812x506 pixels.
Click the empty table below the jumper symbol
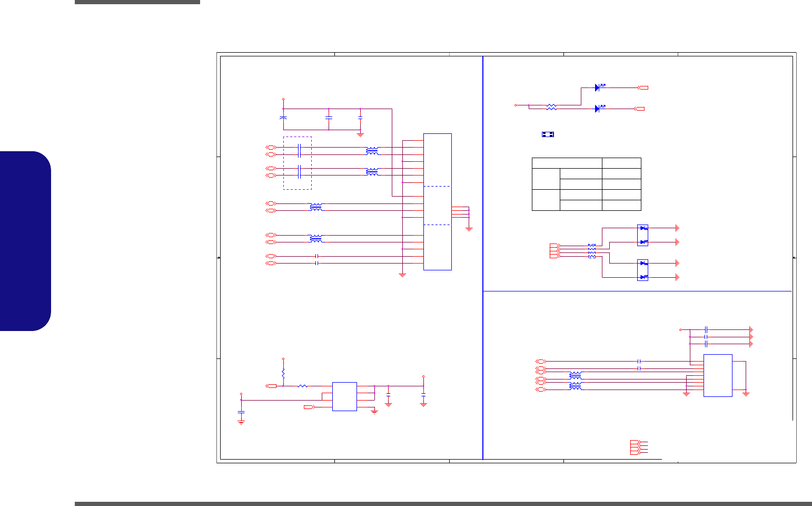coord(587,184)
